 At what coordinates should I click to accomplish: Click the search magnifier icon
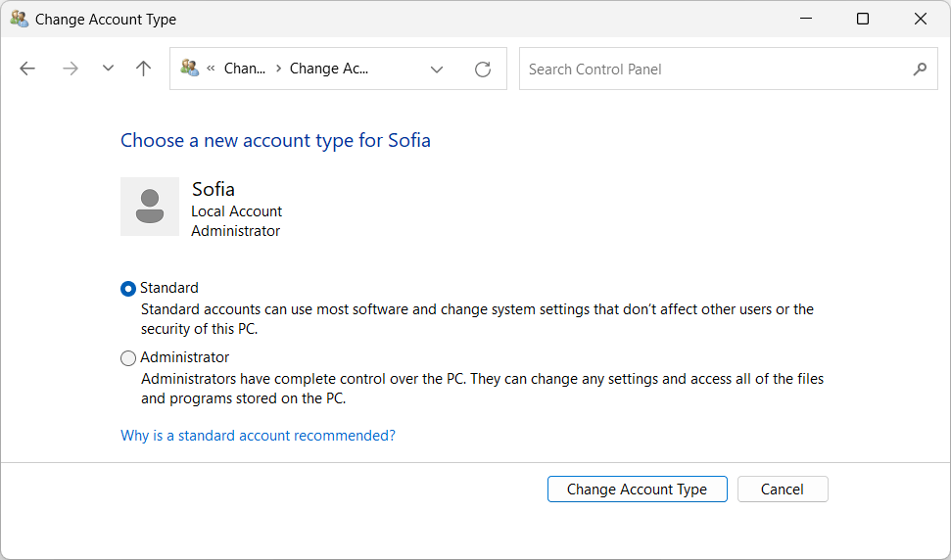919,70
